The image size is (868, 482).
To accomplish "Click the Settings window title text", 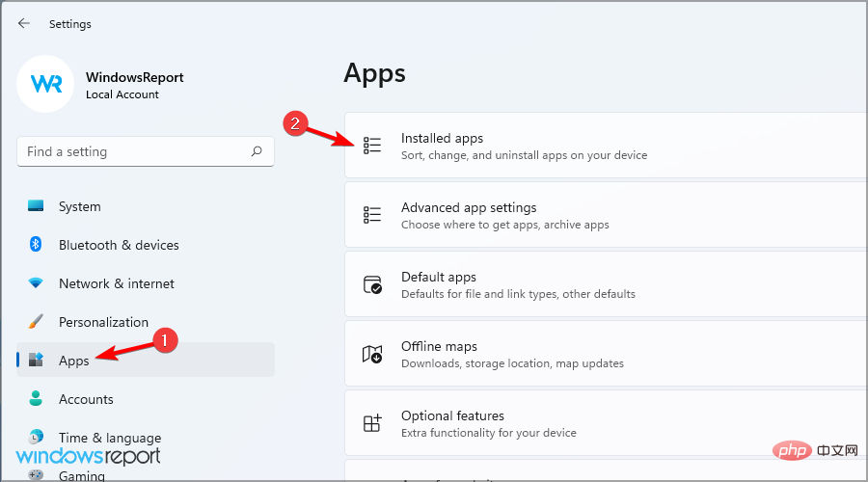I will 70,24.
